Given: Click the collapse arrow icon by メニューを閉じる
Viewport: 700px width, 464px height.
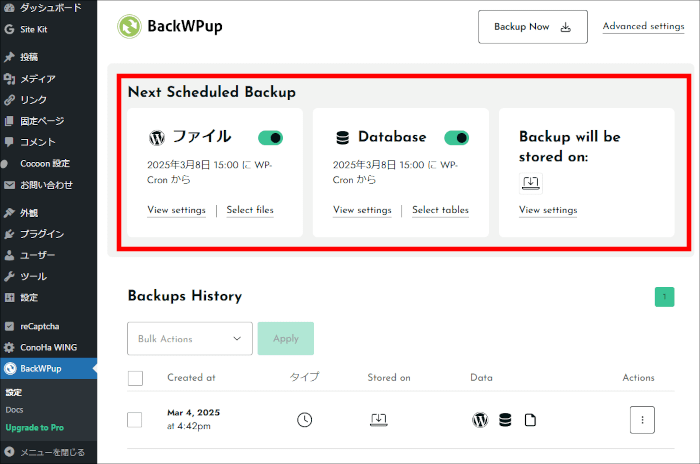Looking at the screenshot, I should click(9, 452).
